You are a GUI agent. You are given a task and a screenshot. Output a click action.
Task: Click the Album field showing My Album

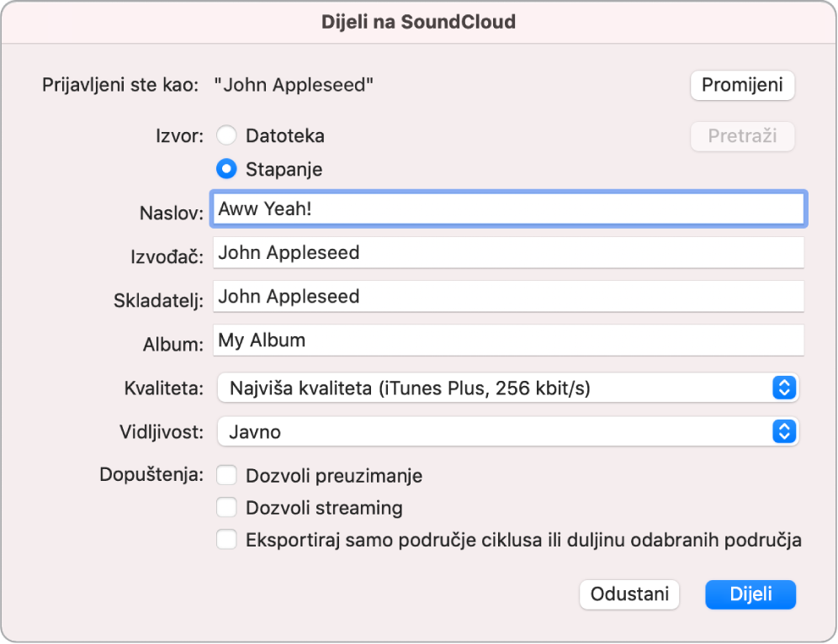505,340
